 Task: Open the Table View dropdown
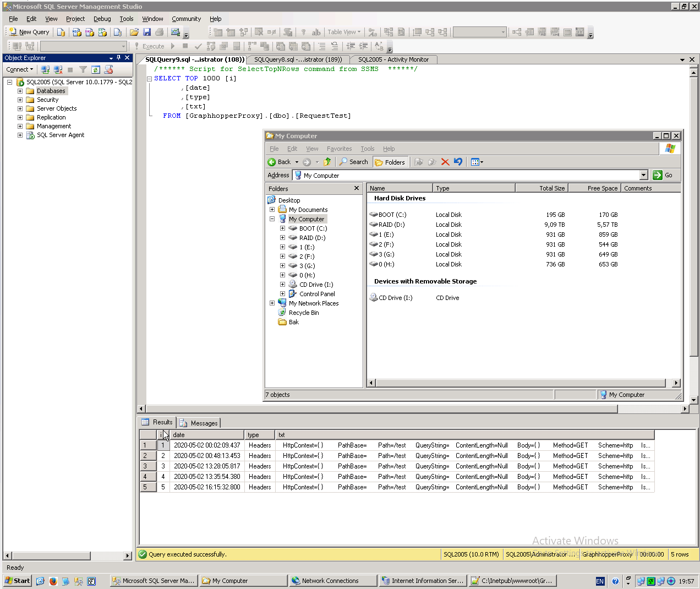[358, 31]
